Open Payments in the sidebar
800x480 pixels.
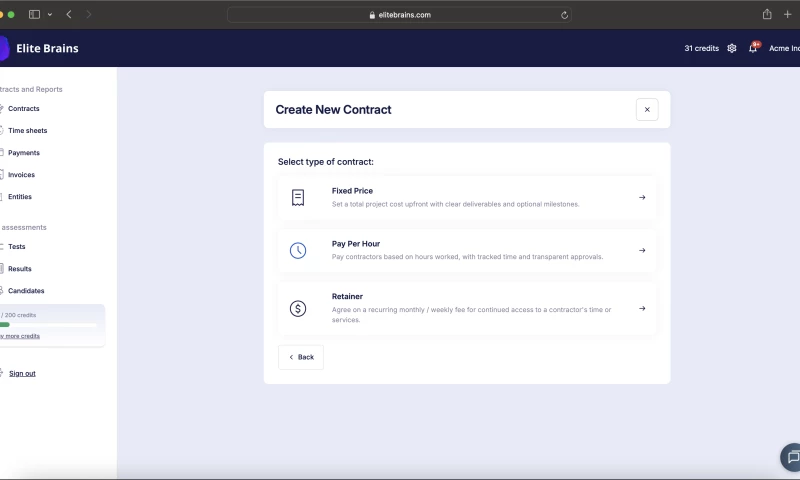pyautogui.click(x=23, y=153)
